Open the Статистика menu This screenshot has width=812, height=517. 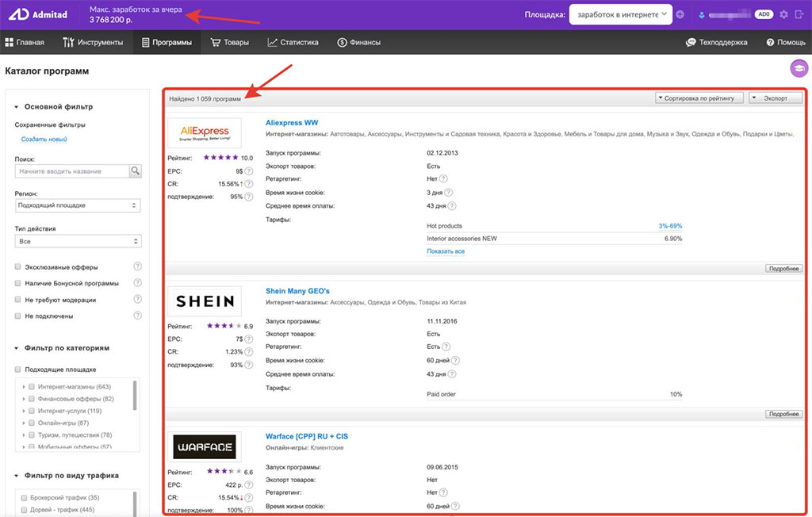click(293, 43)
